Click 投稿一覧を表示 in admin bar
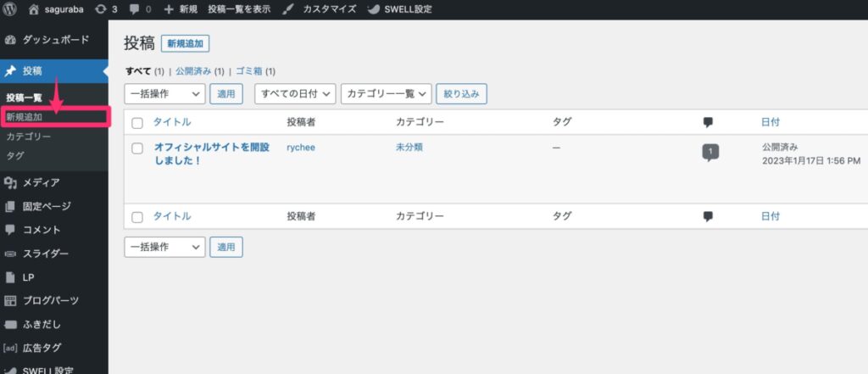 pyautogui.click(x=239, y=9)
